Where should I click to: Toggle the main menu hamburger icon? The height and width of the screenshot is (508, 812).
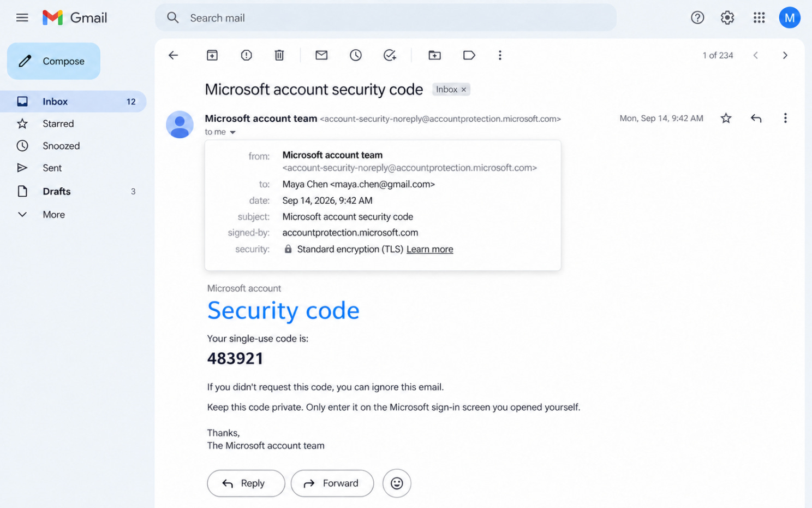click(x=22, y=18)
